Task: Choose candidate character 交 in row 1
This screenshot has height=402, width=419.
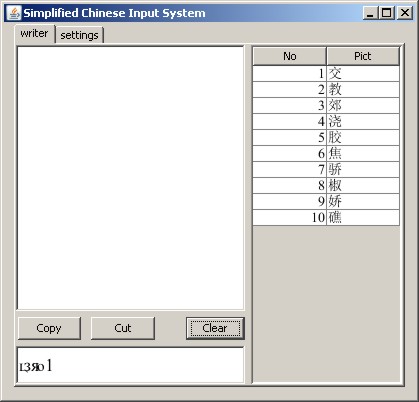Action: (x=363, y=74)
